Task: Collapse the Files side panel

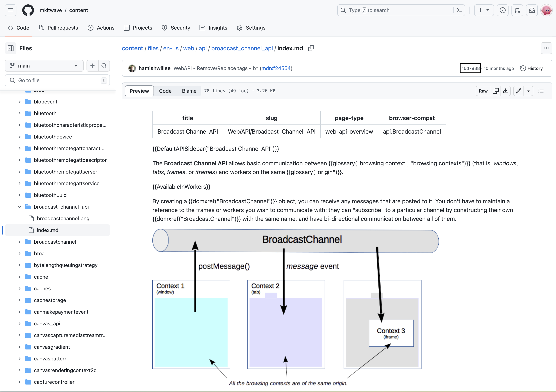Action: 11,48
